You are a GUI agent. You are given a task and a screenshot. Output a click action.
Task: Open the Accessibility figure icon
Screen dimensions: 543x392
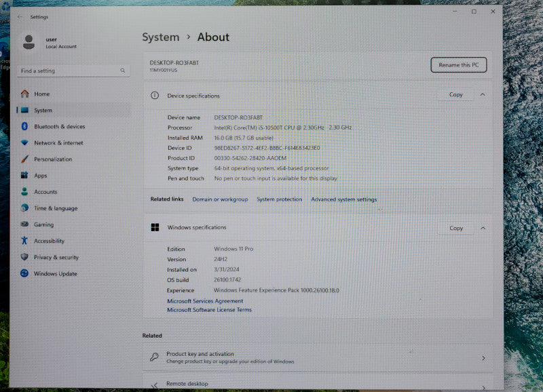point(24,241)
